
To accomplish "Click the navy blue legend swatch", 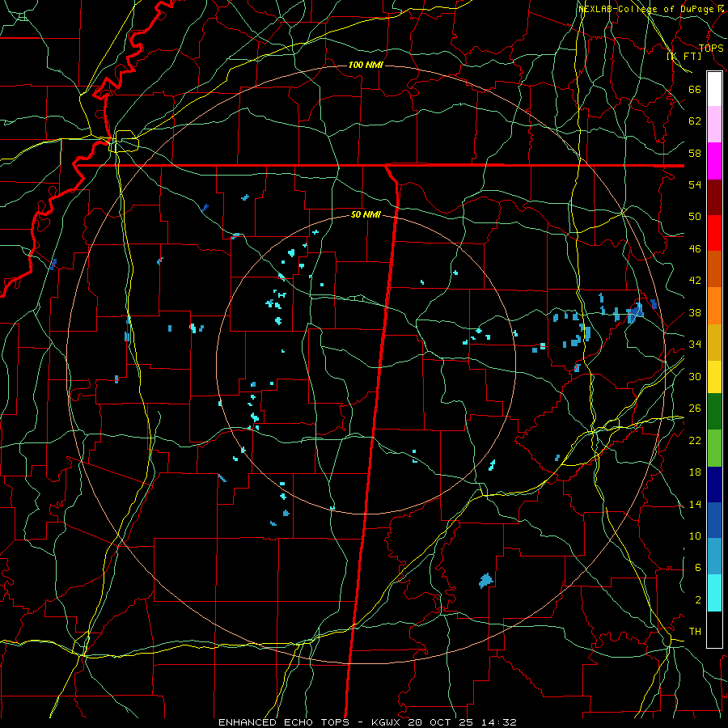I will [714, 485].
